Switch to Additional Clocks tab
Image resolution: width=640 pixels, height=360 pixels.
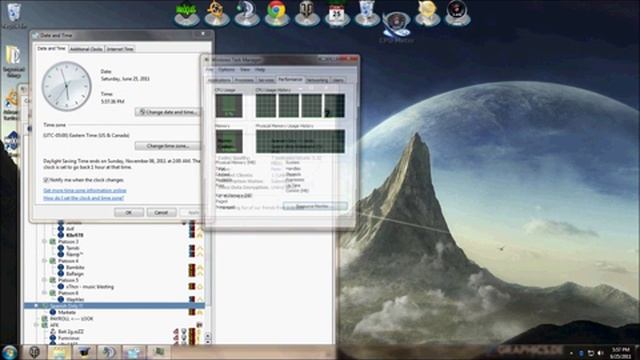tap(86, 49)
